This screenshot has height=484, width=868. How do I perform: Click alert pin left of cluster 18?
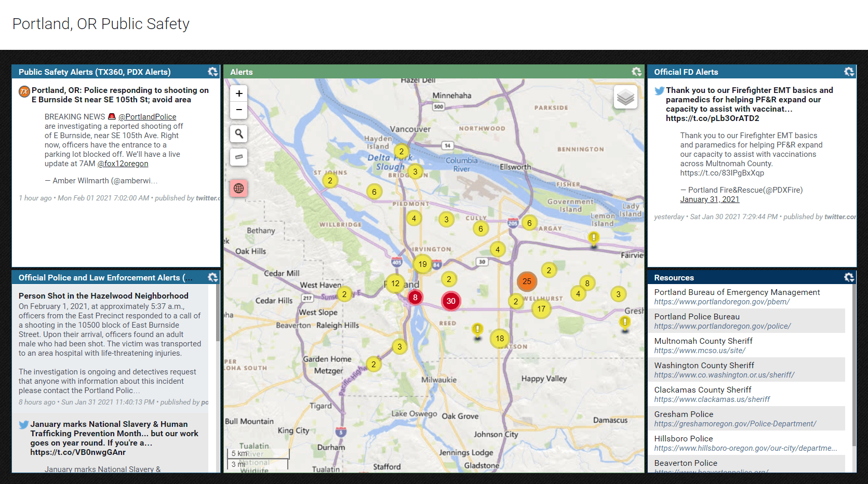pyautogui.click(x=477, y=331)
